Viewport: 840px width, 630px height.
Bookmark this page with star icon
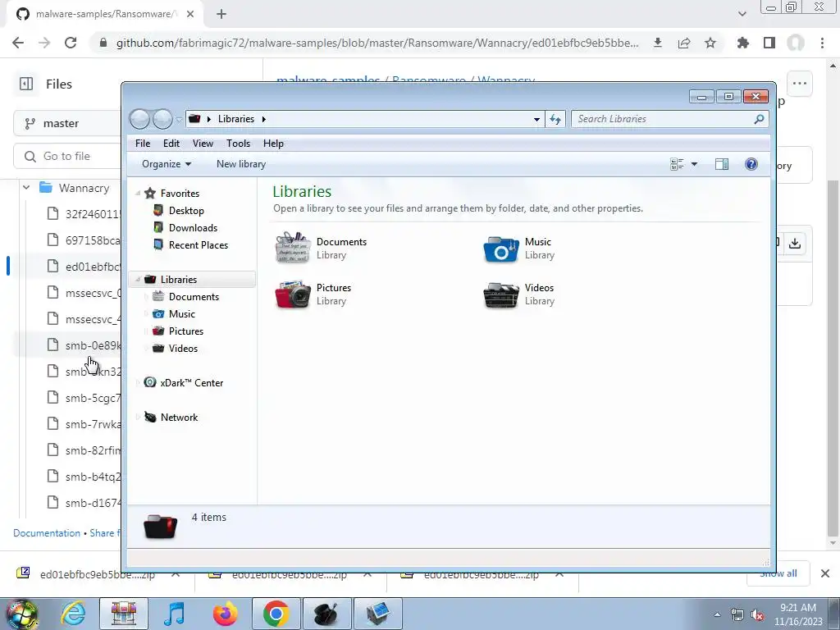[710, 43]
